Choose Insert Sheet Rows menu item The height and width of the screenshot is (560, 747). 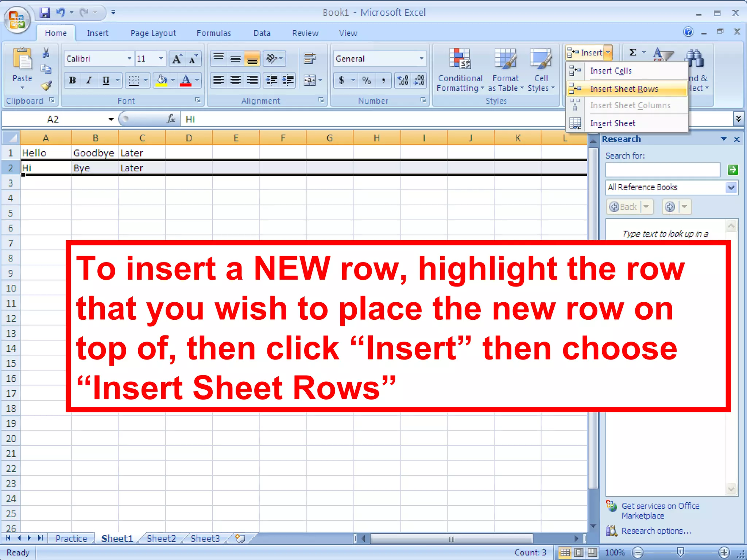point(627,89)
